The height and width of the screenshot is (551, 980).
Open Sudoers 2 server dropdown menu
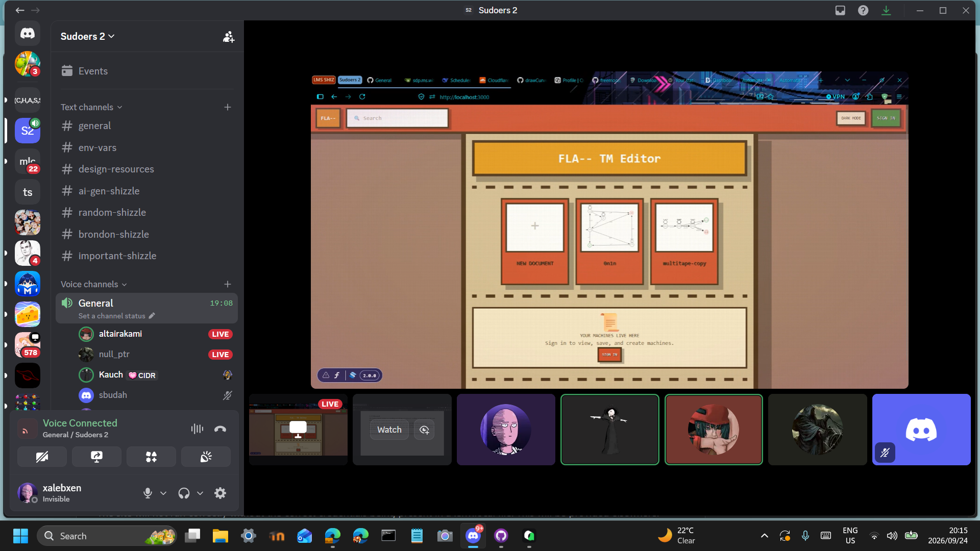(x=87, y=36)
